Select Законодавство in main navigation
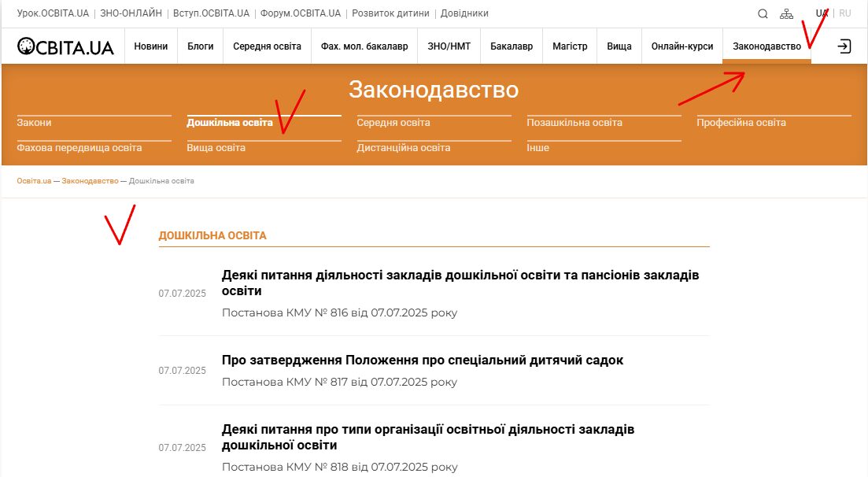Screen dimensions: 868x477 coord(766,46)
